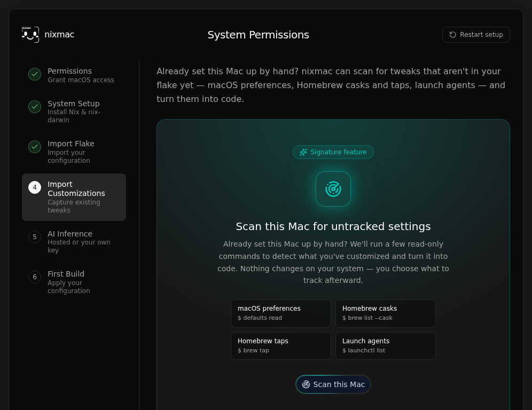Viewport: 532px width, 410px height.
Task: Click the Restart setup button
Action: tap(476, 35)
